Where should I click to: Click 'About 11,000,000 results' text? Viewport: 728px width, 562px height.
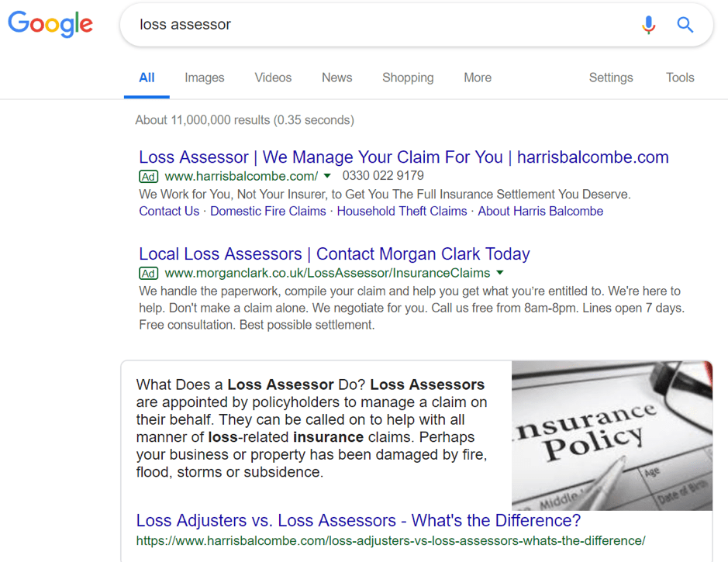[245, 120]
